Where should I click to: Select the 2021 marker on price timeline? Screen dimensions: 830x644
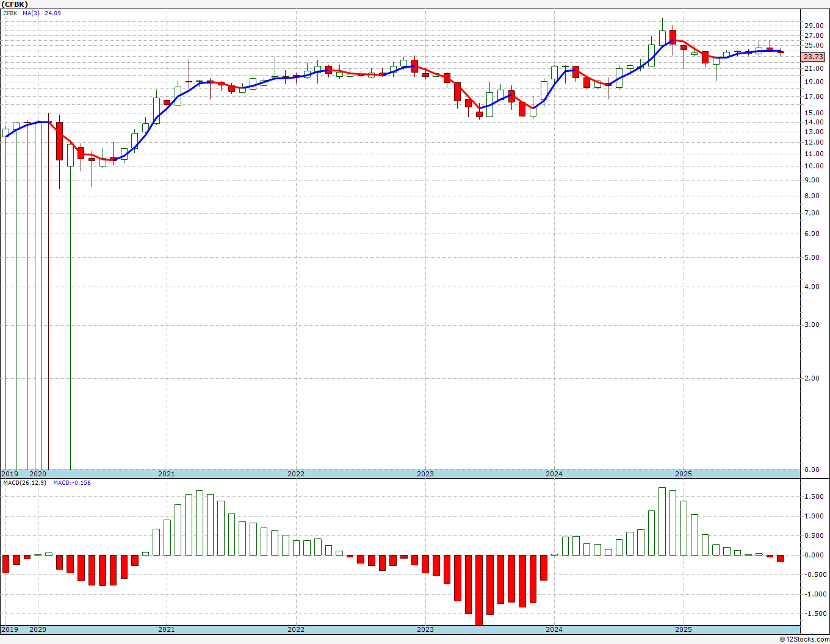[x=166, y=474]
